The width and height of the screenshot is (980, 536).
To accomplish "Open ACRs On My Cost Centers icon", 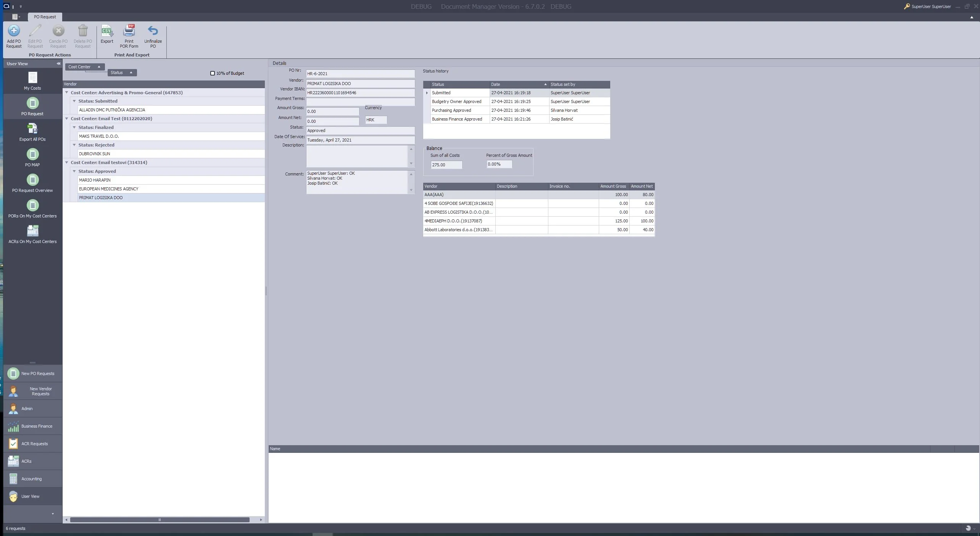I will 32,231.
